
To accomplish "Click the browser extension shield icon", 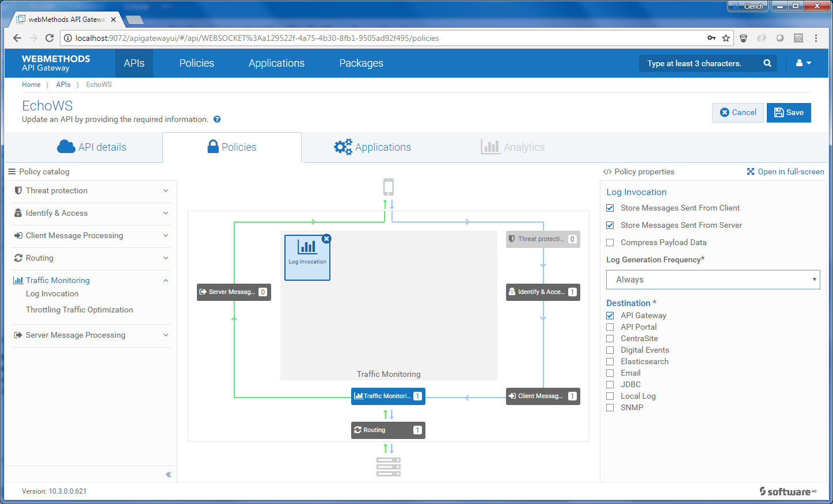I will 743,38.
